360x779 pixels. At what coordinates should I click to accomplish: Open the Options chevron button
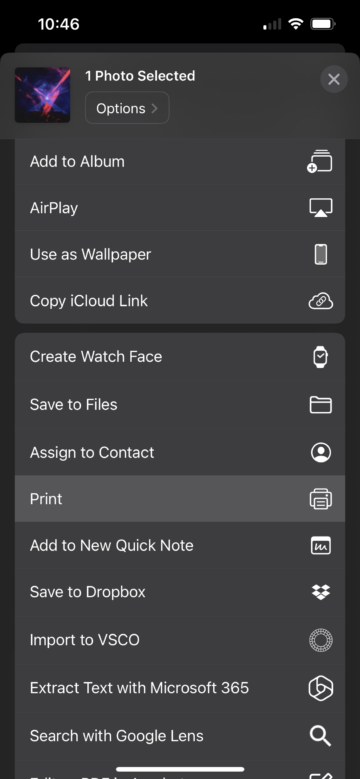(127, 108)
